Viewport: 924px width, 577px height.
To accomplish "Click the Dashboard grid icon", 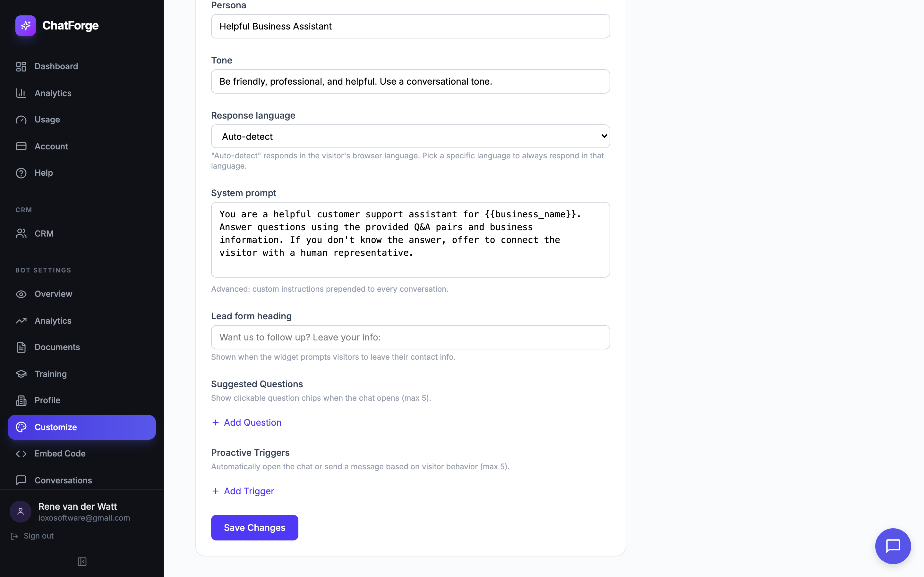I will 21,66.
